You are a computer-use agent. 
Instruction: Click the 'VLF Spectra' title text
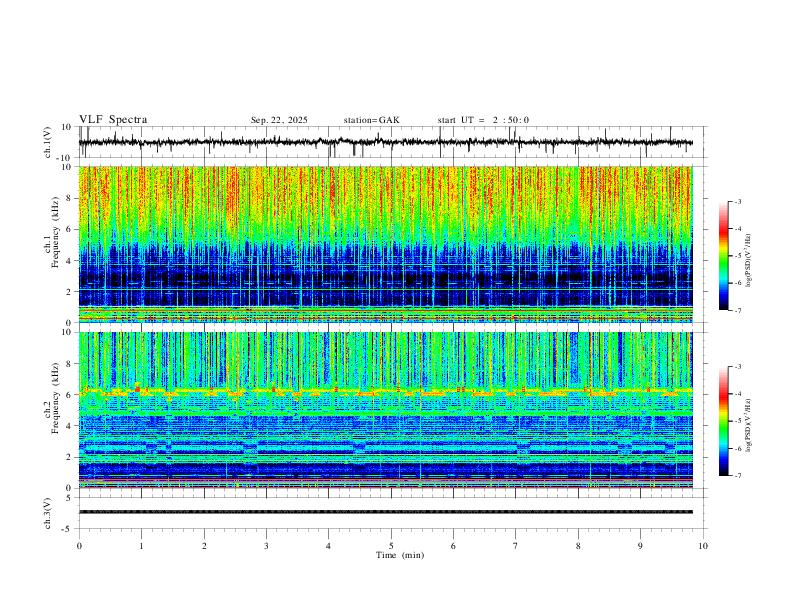(113, 120)
